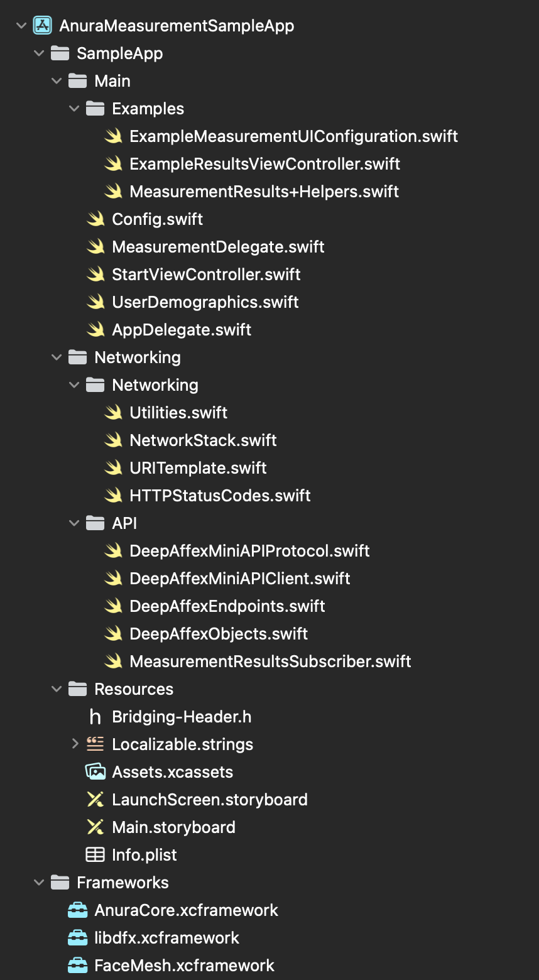Open MeasurementResultsSubscriber.swift
The width and height of the screenshot is (539, 980).
(270, 661)
